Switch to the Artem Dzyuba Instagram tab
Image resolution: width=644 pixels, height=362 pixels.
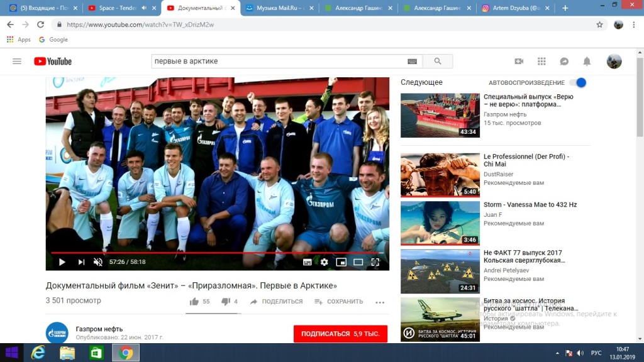point(514,8)
